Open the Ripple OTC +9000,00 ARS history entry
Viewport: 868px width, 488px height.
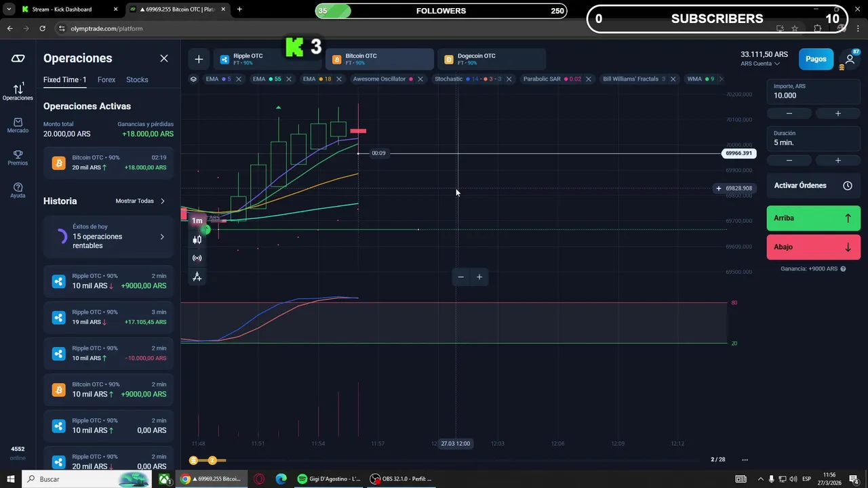[x=108, y=281]
